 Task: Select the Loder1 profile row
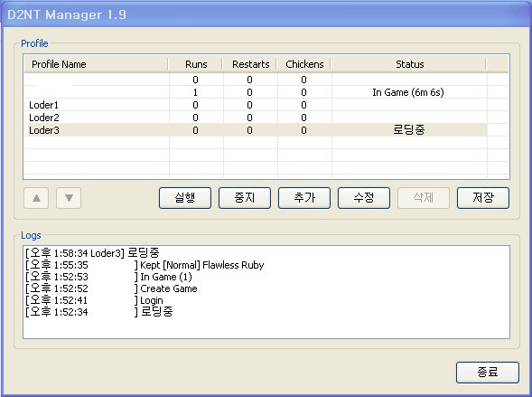[256, 105]
